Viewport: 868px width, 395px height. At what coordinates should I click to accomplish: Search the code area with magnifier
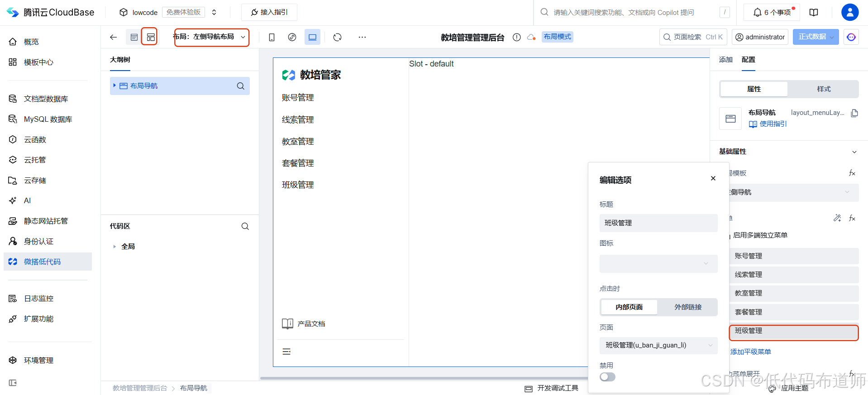click(245, 226)
